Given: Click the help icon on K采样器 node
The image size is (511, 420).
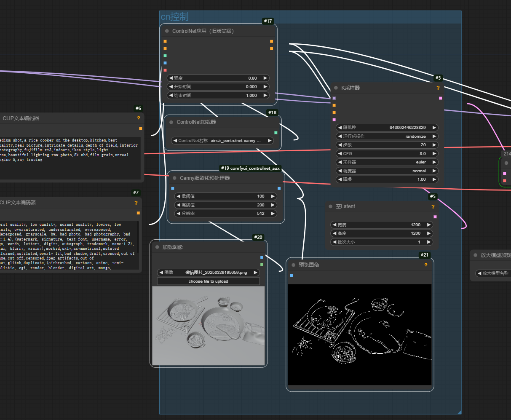Looking at the screenshot, I should [x=438, y=88].
